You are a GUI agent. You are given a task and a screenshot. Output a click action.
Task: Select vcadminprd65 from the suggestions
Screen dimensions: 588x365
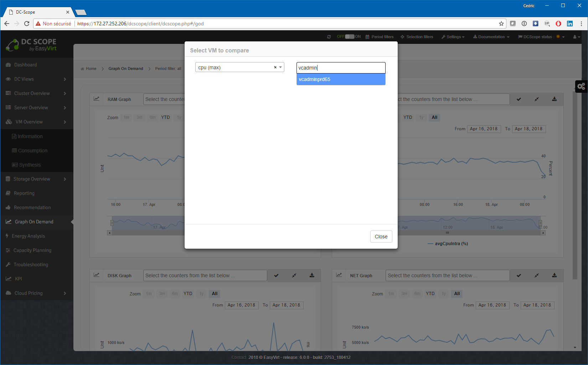(x=341, y=79)
